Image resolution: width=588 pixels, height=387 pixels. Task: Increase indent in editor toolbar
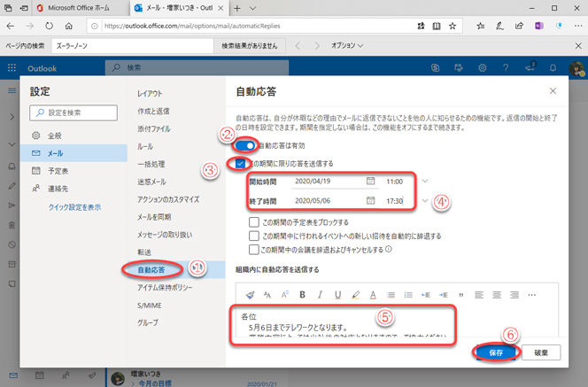[x=444, y=295]
